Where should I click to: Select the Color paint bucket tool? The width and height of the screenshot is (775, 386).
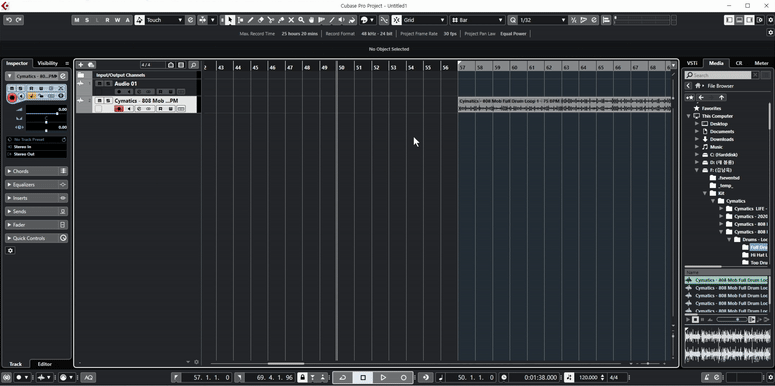(x=352, y=20)
